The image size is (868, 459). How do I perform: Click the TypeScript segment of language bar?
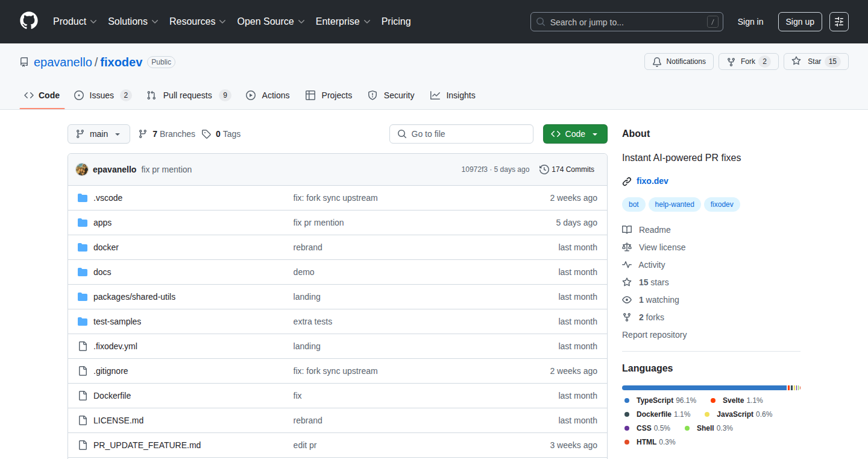[704, 388]
